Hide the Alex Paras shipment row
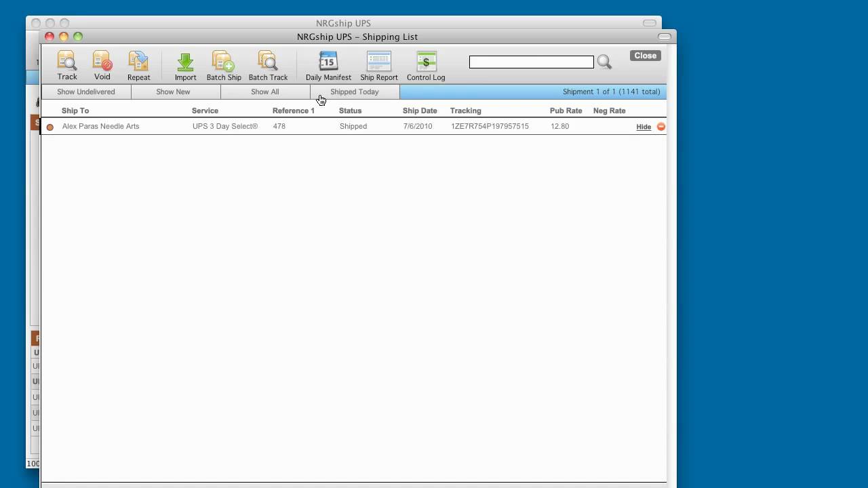The image size is (868, 488). point(644,127)
